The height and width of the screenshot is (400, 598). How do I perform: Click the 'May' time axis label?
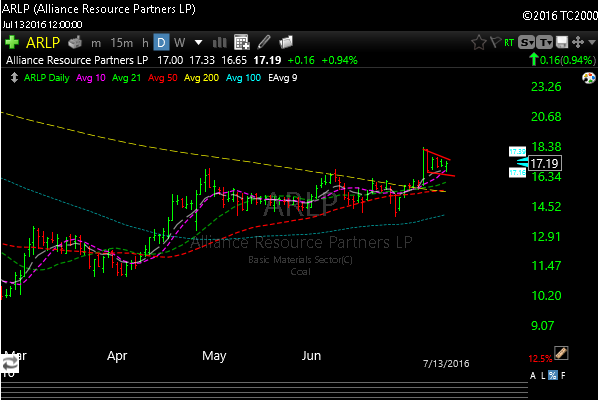[214, 356]
